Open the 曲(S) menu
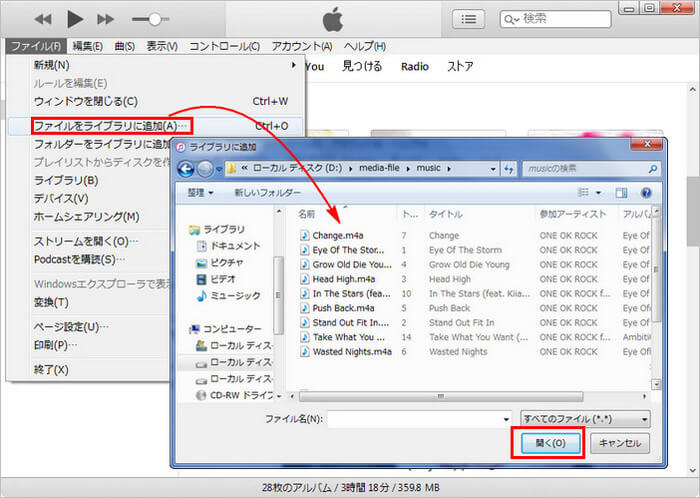 coord(125,46)
